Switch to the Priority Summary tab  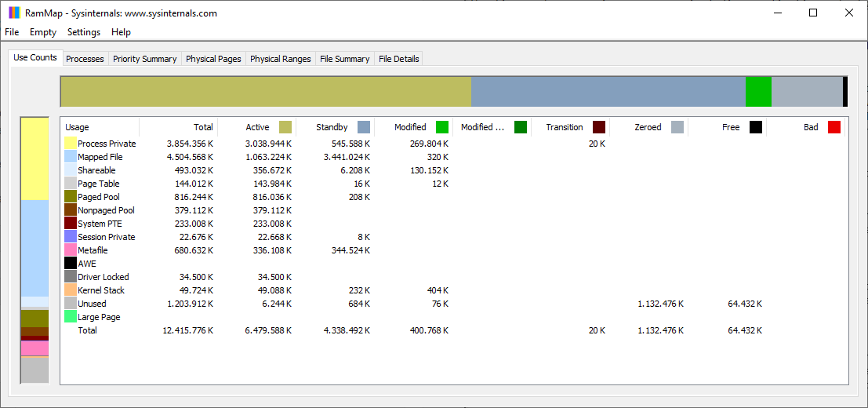(144, 59)
